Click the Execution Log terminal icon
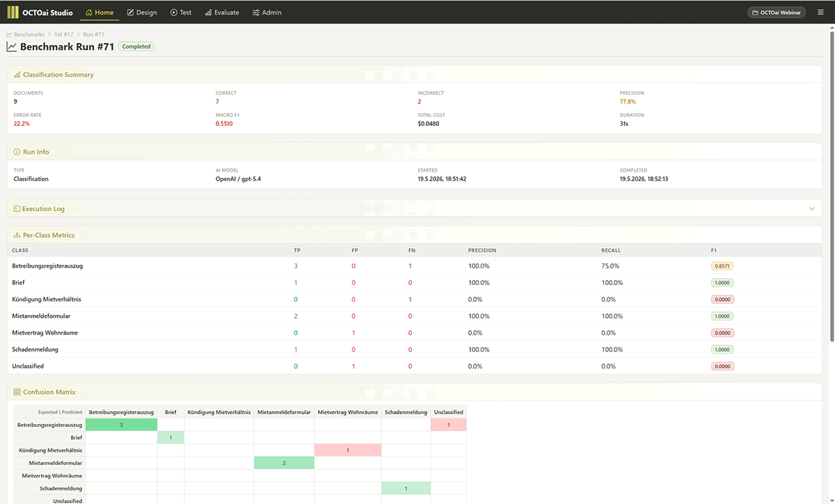835x504 pixels. [x=17, y=209]
